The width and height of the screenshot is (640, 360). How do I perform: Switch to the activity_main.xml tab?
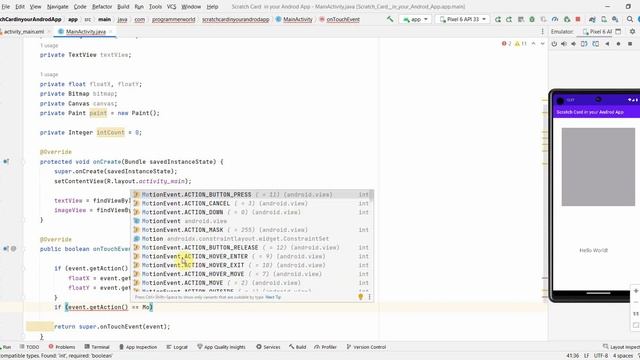[24, 31]
